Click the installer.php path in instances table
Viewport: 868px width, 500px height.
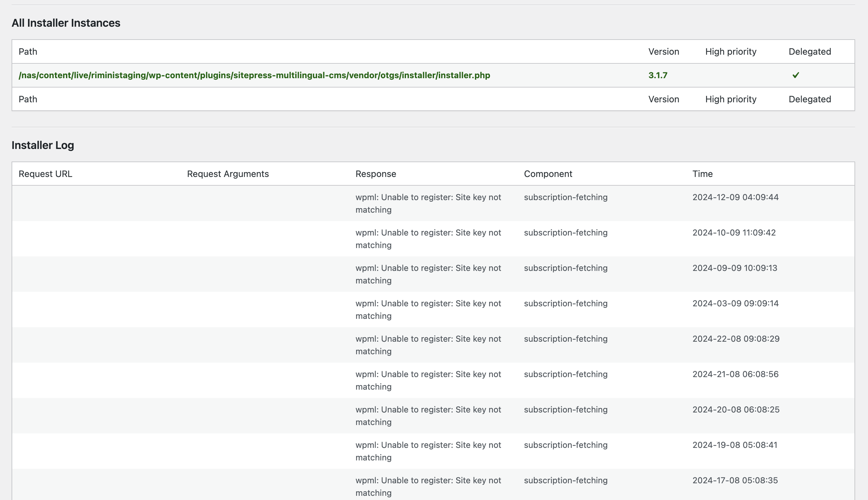click(254, 75)
